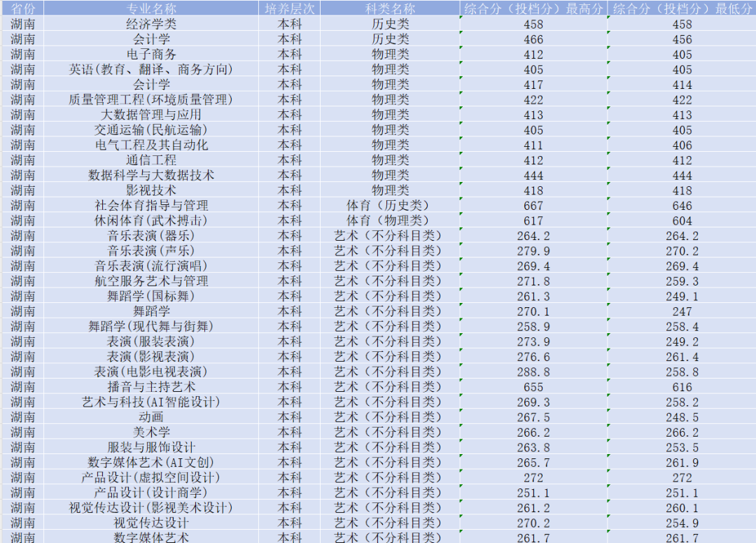Click the score value 288.8
Viewport: 756px width, 543px height.
533,372
